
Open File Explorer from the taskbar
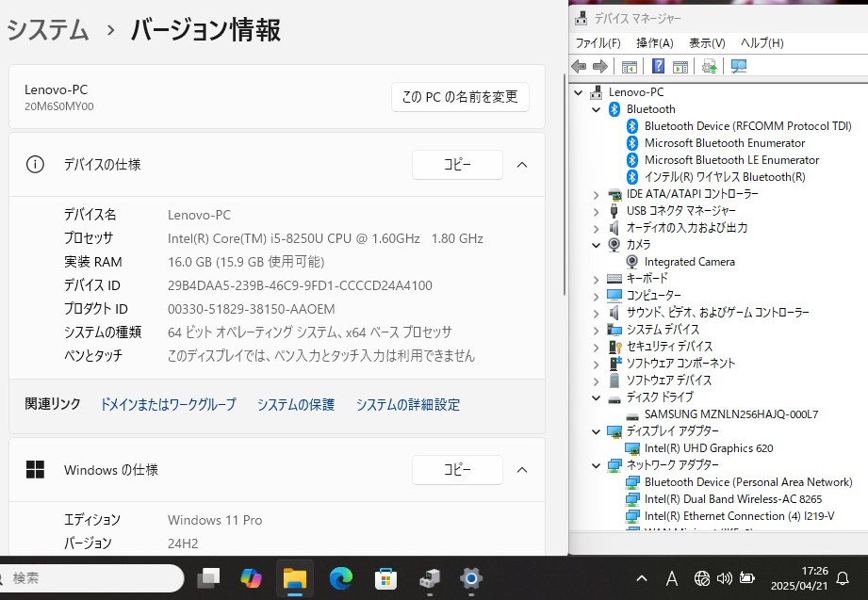[x=294, y=578]
